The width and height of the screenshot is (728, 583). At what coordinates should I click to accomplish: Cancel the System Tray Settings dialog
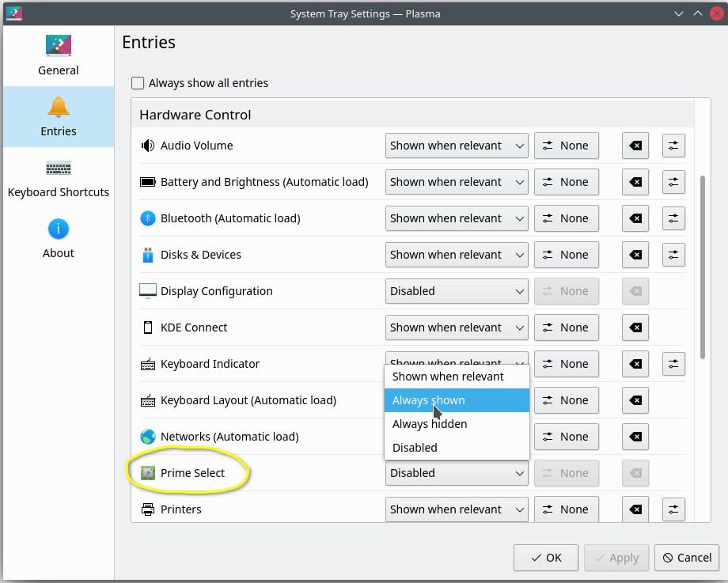click(x=687, y=558)
